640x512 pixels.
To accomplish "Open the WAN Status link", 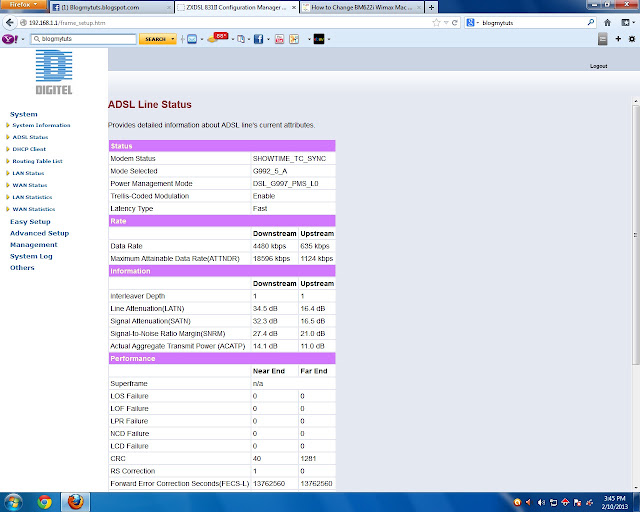I will pos(30,185).
